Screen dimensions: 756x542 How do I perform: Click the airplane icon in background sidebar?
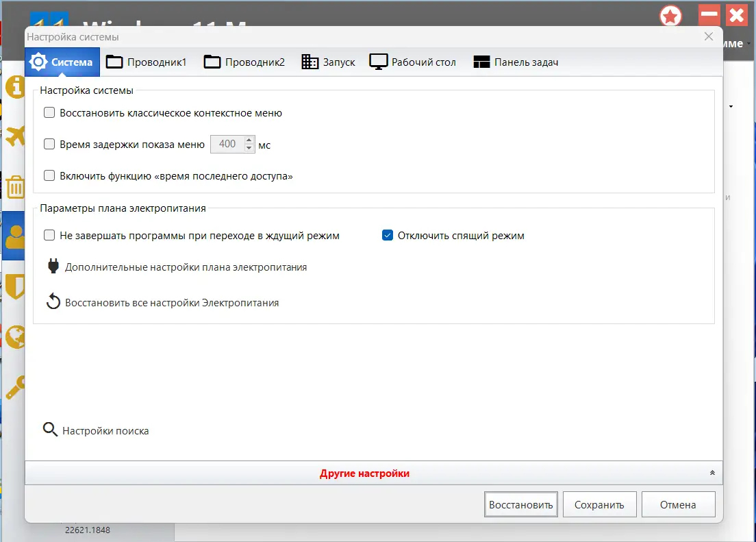(15, 136)
